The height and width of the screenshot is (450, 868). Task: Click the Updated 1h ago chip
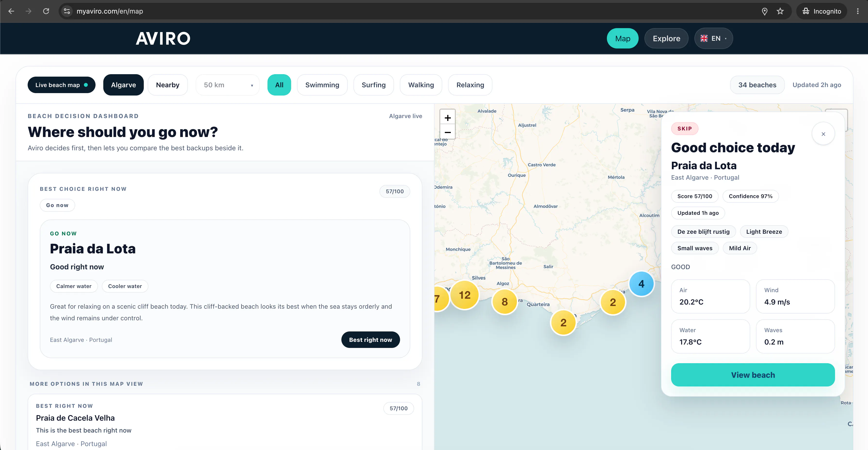(698, 213)
